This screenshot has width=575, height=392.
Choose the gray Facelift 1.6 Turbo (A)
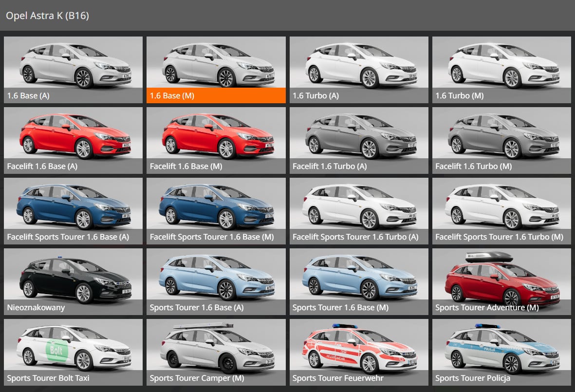tap(359, 140)
